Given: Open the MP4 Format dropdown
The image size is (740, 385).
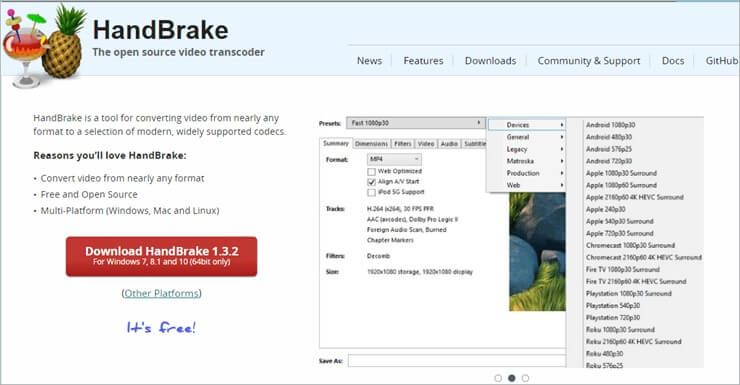Looking at the screenshot, I should coord(395,159).
